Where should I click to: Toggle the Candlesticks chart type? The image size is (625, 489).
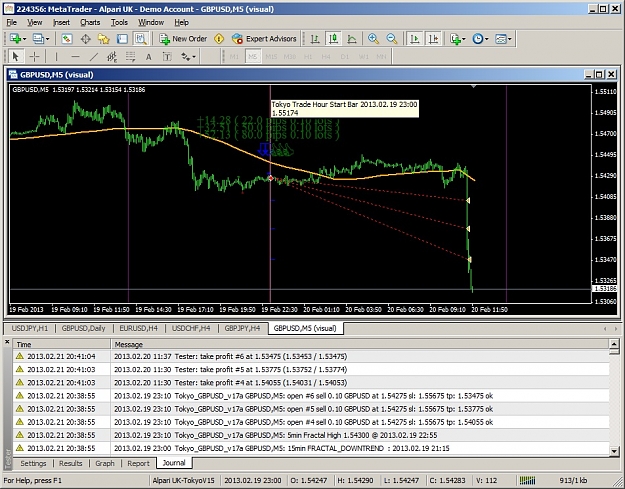(333, 39)
